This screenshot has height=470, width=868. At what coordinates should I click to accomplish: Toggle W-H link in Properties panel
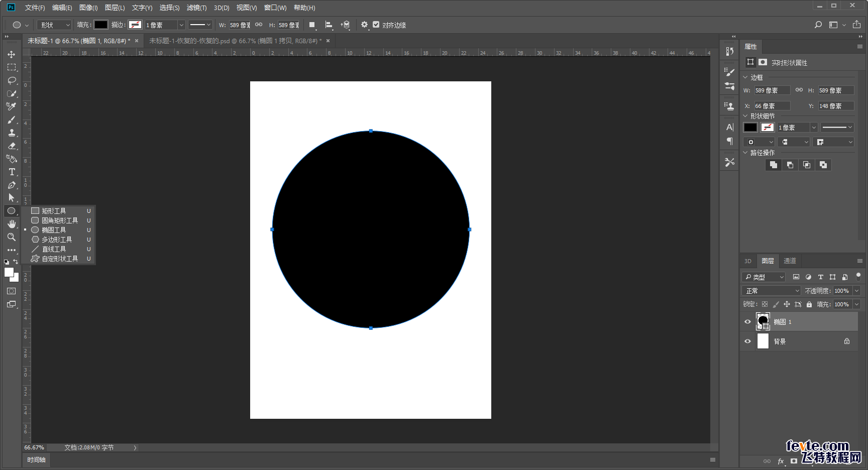(799, 90)
